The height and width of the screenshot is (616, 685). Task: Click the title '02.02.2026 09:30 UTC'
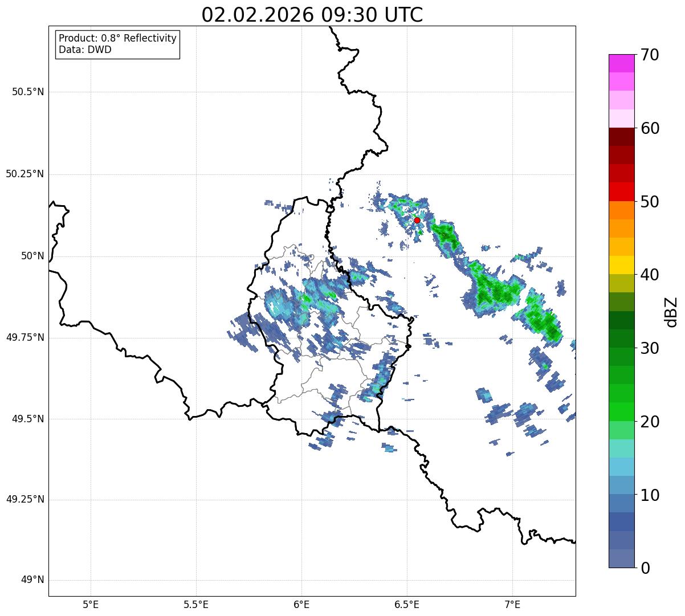click(x=312, y=14)
